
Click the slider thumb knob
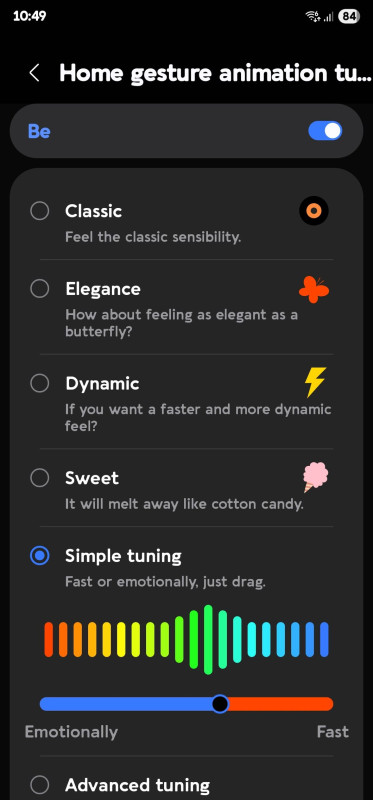[x=220, y=704]
